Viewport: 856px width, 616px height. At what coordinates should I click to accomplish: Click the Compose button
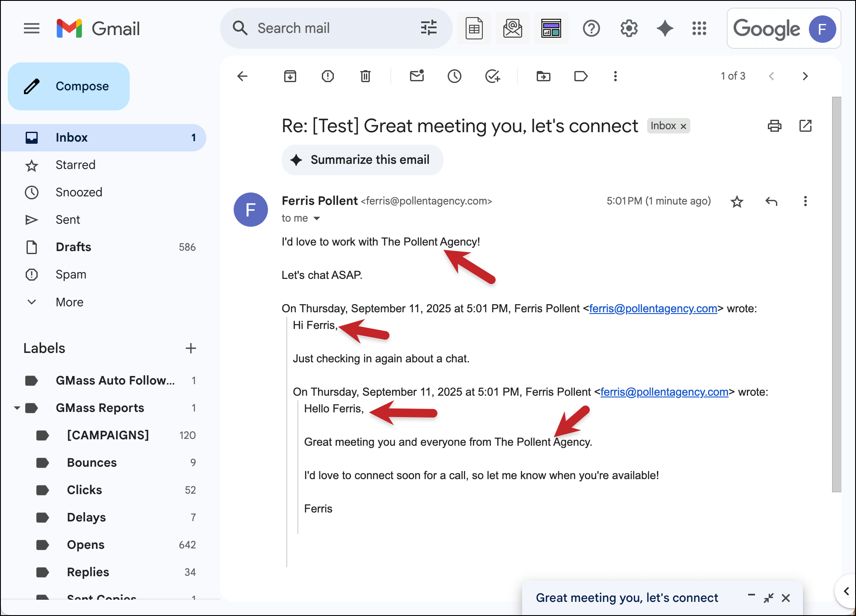(68, 86)
